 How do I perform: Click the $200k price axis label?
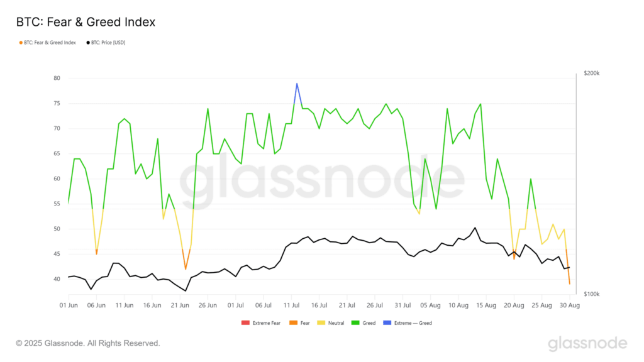[x=592, y=74]
